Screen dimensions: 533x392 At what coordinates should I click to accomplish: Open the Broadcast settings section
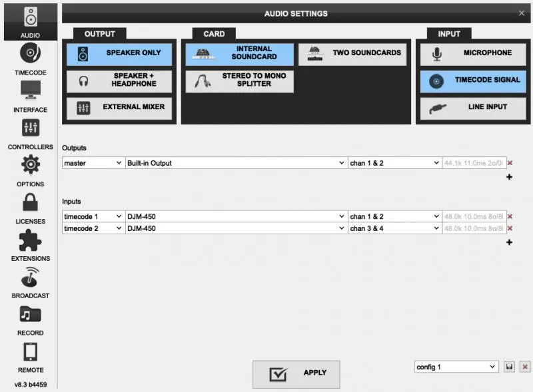[30, 282]
